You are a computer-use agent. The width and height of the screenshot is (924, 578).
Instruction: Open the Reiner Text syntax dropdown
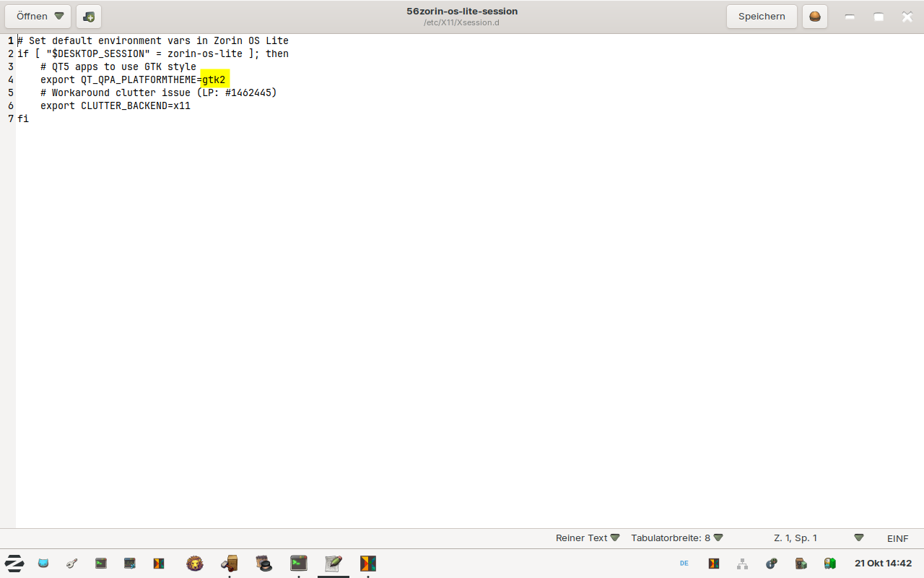point(588,538)
